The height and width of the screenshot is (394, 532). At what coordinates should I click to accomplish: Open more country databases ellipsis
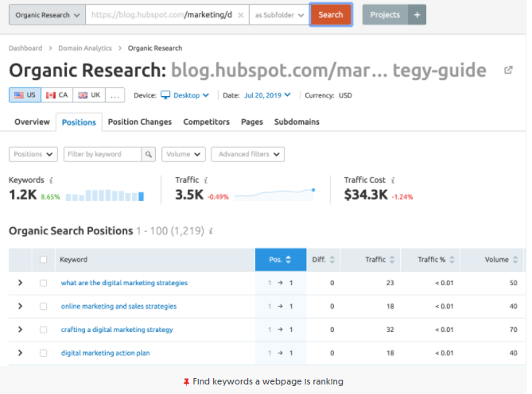coord(115,95)
